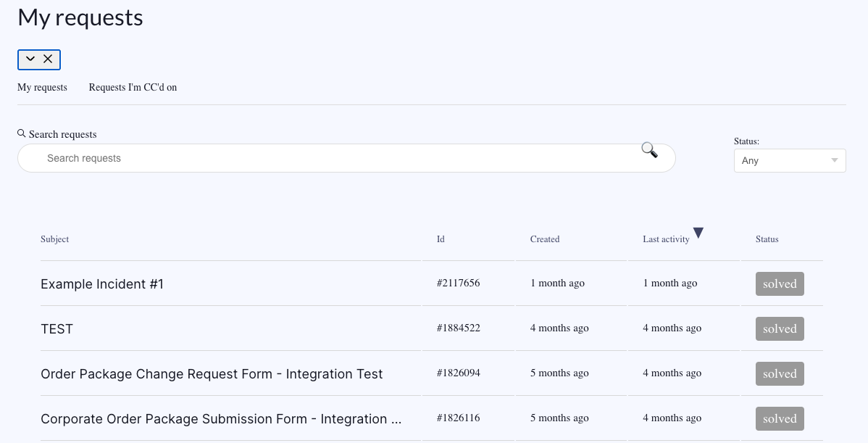The height and width of the screenshot is (443, 868).
Task: Toggle the Last activity sort arrow
Action: click(698, 233)
